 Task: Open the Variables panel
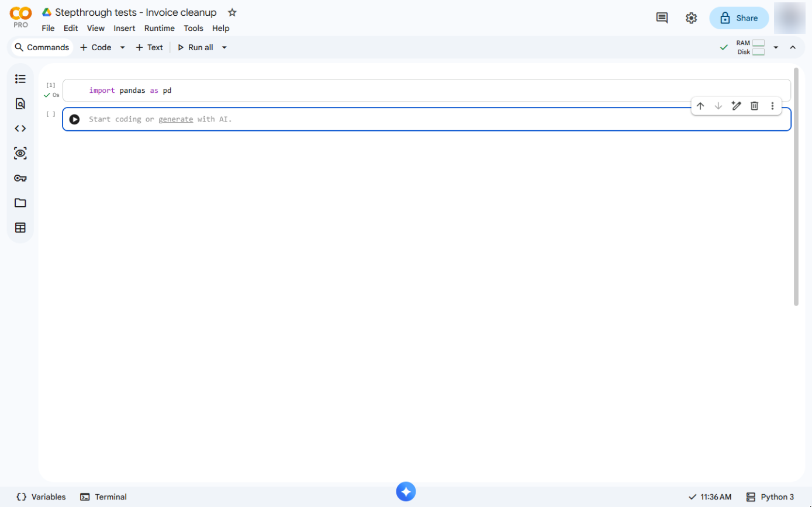pyautogui.click(x=41, y=497)
